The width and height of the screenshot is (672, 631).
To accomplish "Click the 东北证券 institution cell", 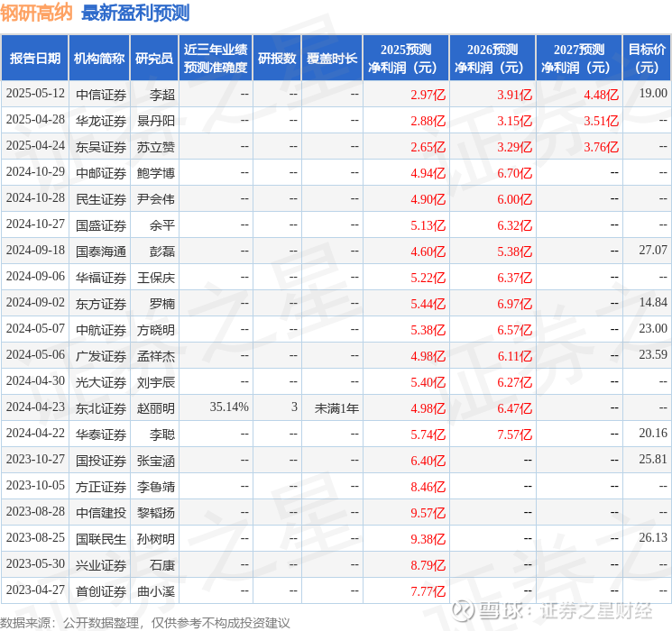I will click(101, 408).
